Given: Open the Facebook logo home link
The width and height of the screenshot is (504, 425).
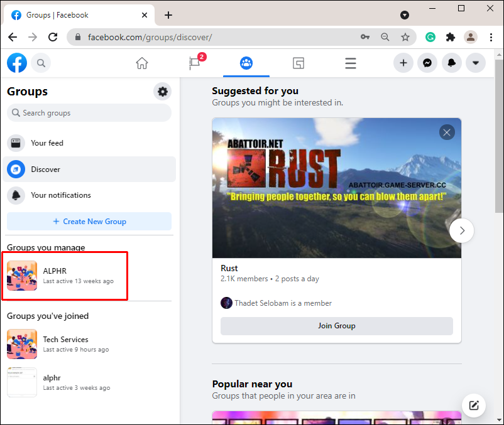Looking at the screenshot, I should (17, 63).
